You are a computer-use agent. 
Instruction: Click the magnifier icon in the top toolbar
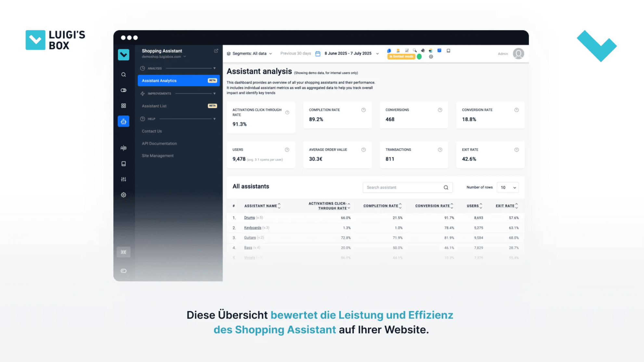click(x=415, y=51)
